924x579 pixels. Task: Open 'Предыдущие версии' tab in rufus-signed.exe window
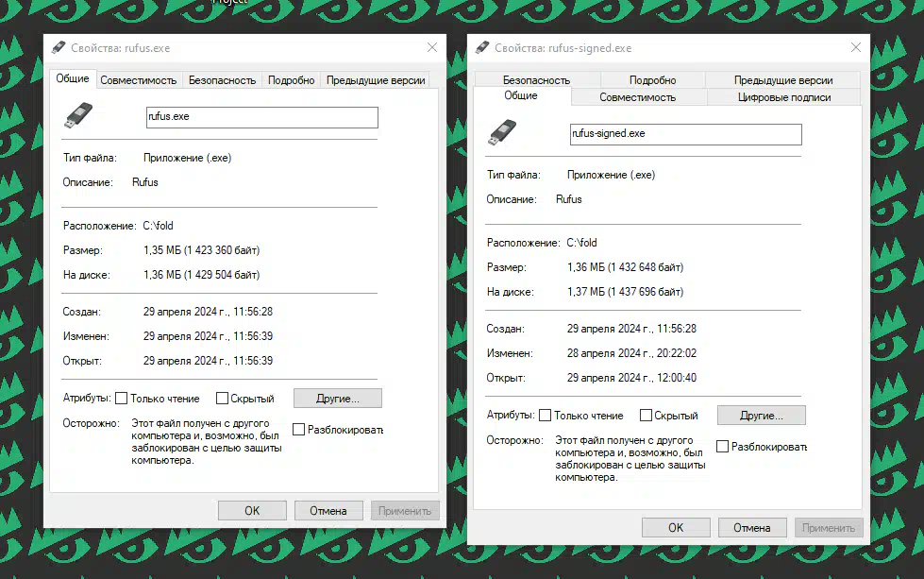click(783, 79)
